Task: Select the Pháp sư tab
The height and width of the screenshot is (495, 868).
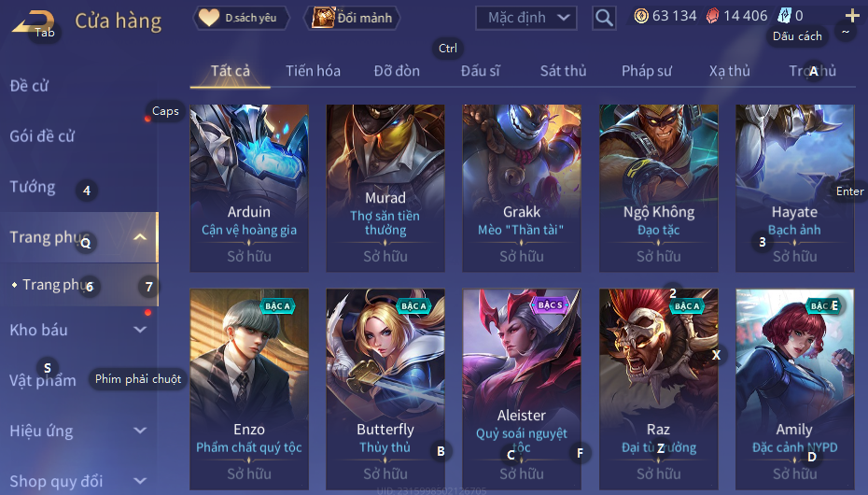Action: pyautogui.click(x=647, y=71)
